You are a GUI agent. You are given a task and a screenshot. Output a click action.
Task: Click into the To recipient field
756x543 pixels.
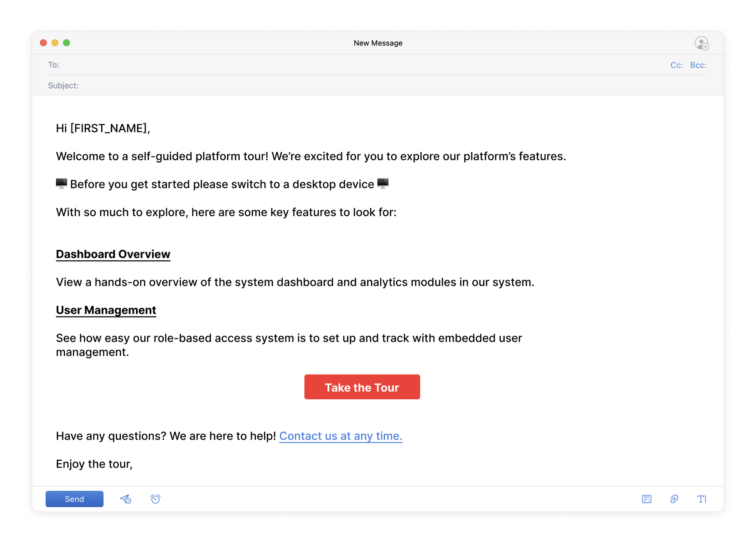[x=340, y=65]
